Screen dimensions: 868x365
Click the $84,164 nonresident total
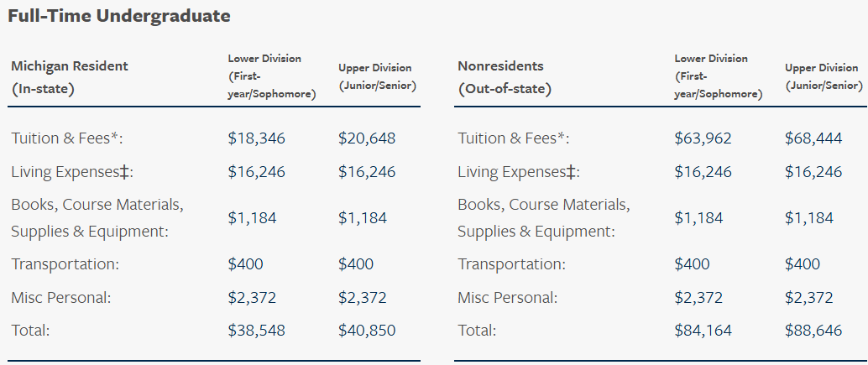click(703, 331)
